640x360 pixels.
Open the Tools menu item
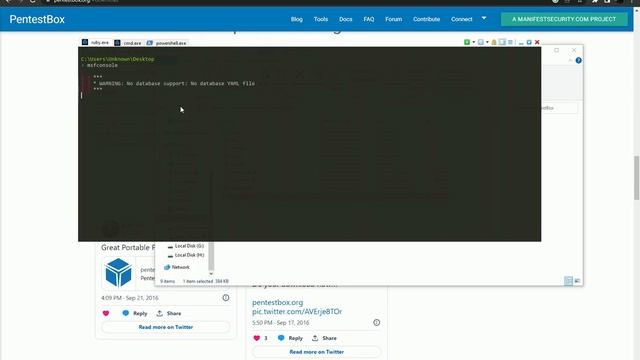[321, 19]
